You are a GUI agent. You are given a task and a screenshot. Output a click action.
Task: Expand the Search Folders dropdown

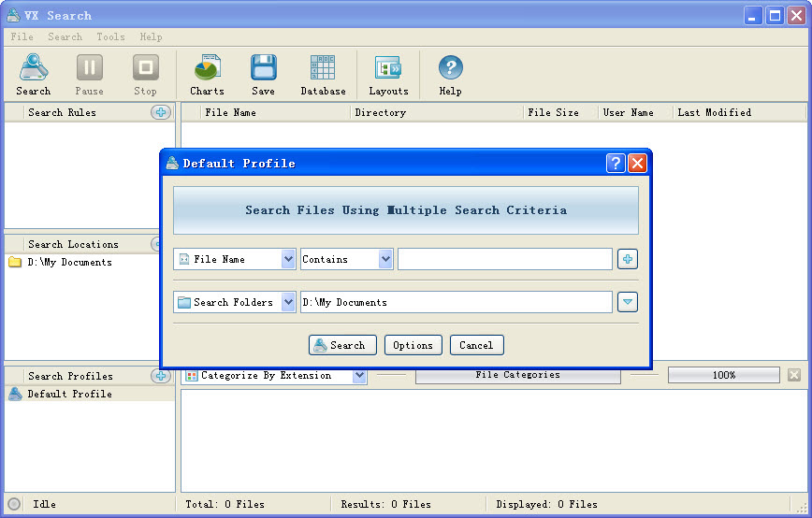coord(288,302)
